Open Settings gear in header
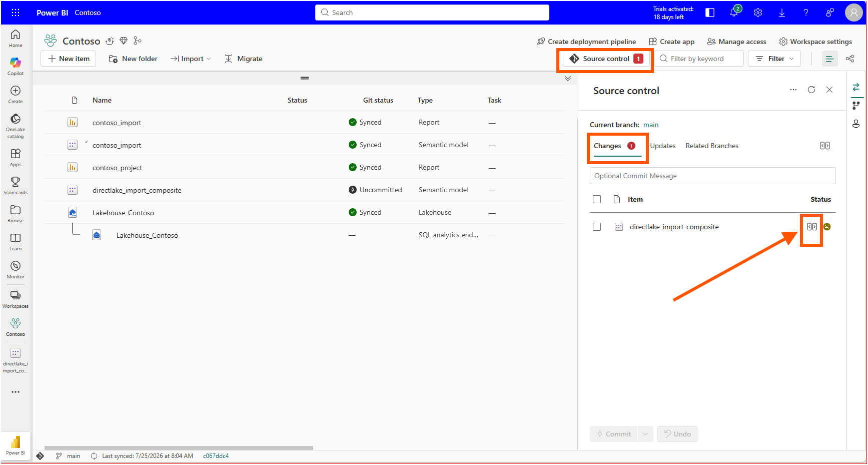 (x=758, y=13)
